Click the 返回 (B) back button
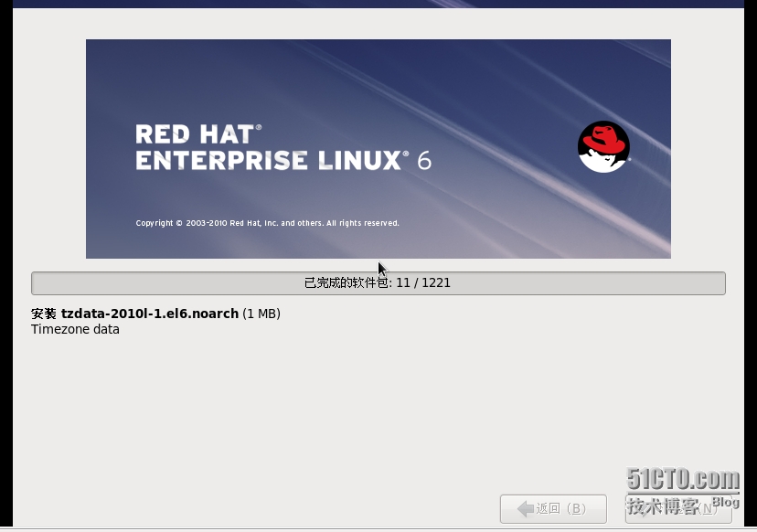 (553, 509)
